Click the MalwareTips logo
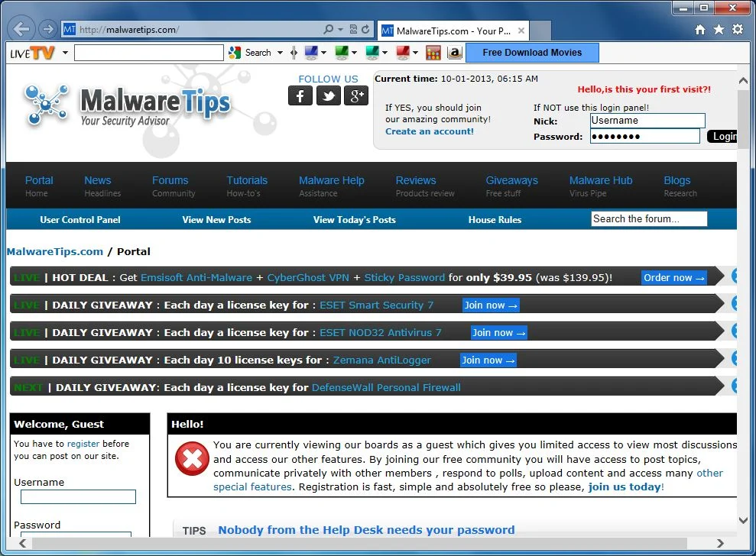Viewport: 756px width, 556px height. tap(128, 106)
